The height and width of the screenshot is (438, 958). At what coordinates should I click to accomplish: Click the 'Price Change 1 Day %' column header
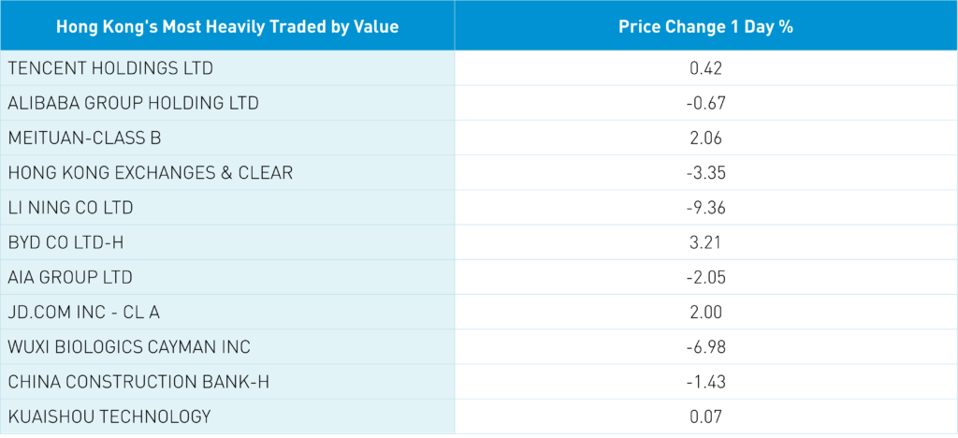coord(705,26)
